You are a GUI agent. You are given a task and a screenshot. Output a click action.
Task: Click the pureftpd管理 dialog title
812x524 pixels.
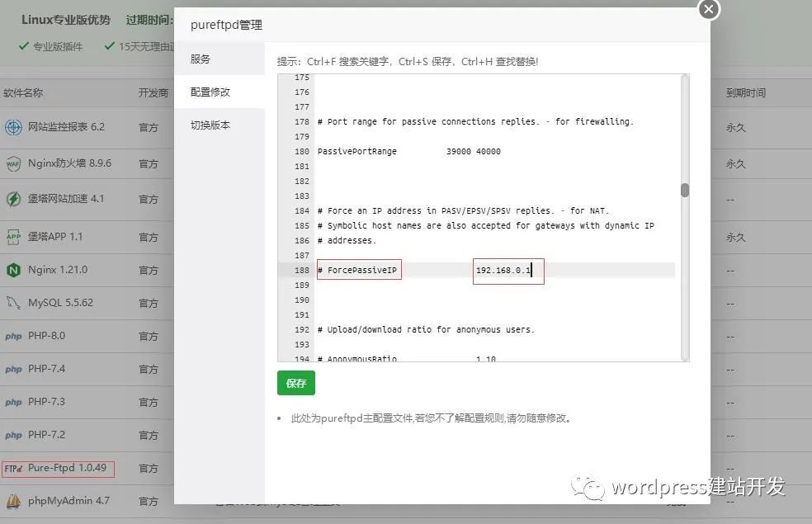point(226,25)
